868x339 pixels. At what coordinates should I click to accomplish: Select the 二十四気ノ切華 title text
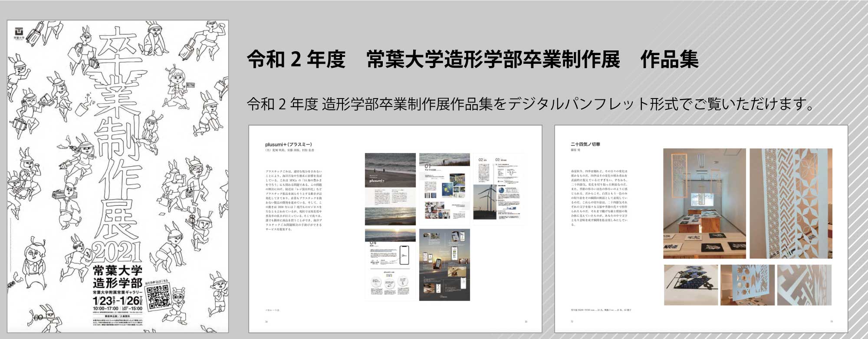pyautogui.click(x=585, y=144)
